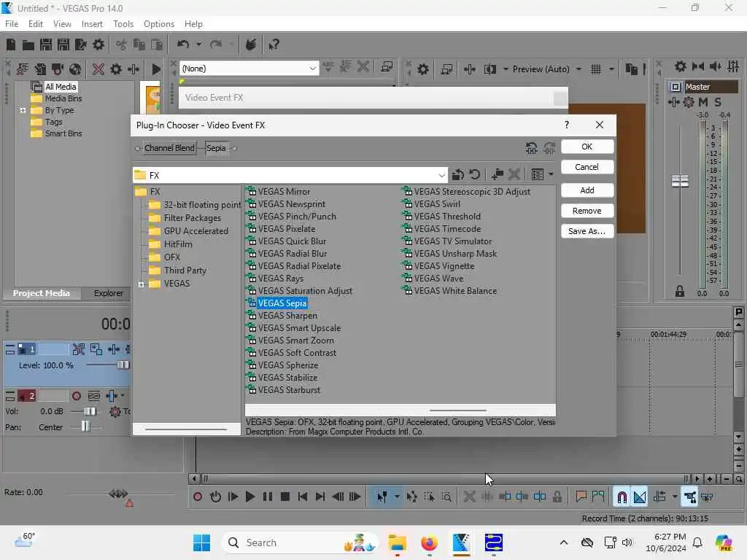
Task: Click the Pause button in transport bar
Action: (268, 497)
